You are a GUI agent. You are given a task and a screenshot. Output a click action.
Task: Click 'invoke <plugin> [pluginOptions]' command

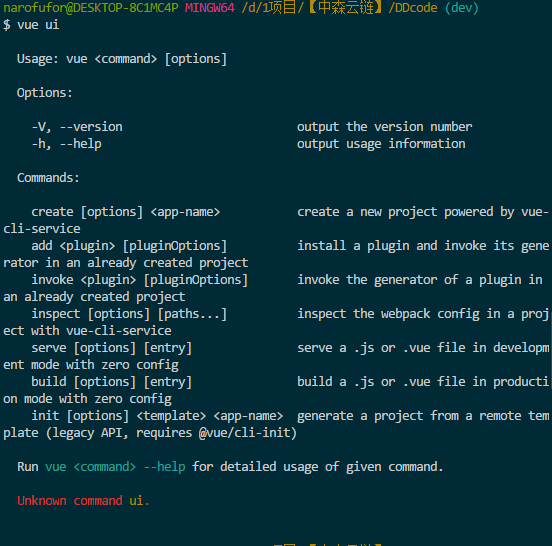140,280
